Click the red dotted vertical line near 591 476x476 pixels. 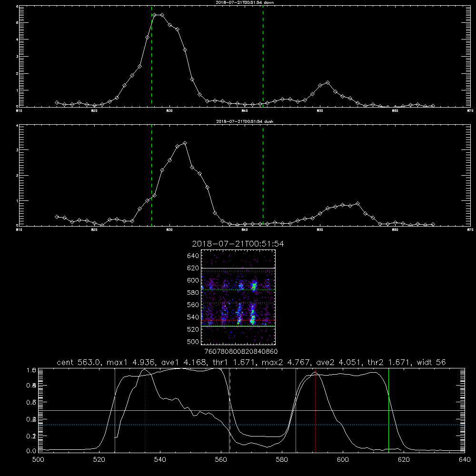click(x=316, y=412)
